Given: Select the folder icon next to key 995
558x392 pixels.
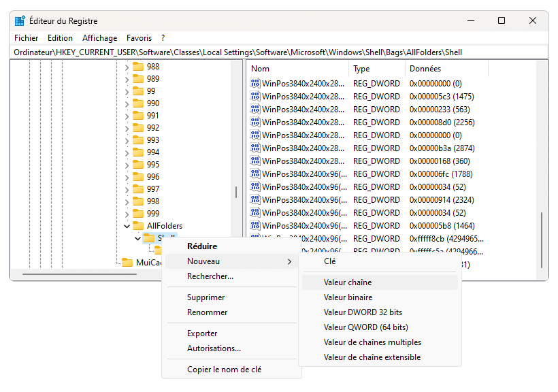Looking at the screenshot, I should point(138,165).
